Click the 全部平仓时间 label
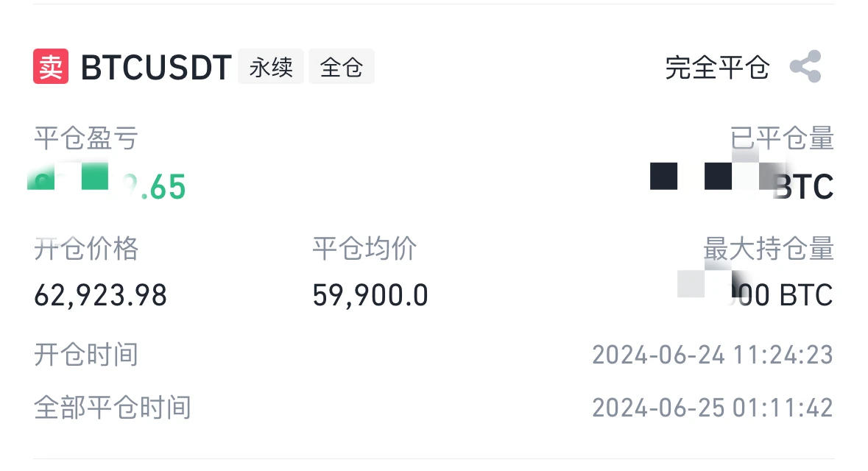Viewport: 868px width, 471px height. pyautogui.click(x=113, y=407)
